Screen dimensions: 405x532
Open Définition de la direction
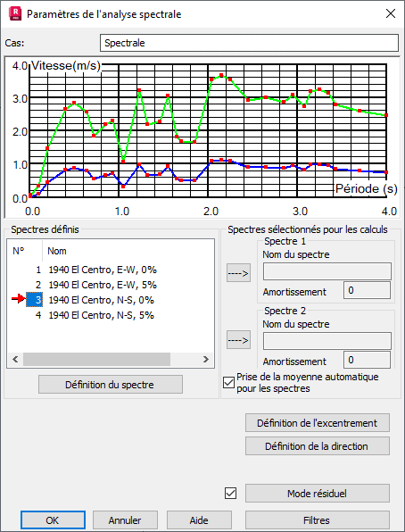click(318, 445)
